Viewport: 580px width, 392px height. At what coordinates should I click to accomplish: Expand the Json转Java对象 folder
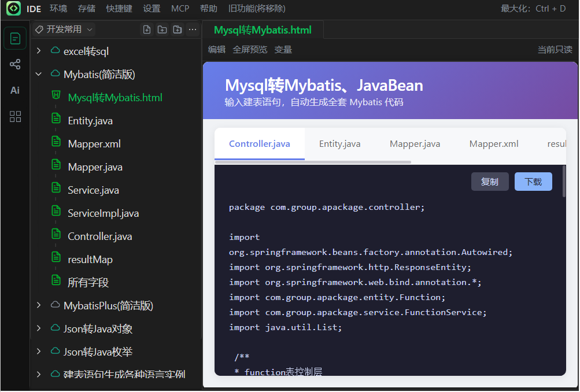pos(39,328)
